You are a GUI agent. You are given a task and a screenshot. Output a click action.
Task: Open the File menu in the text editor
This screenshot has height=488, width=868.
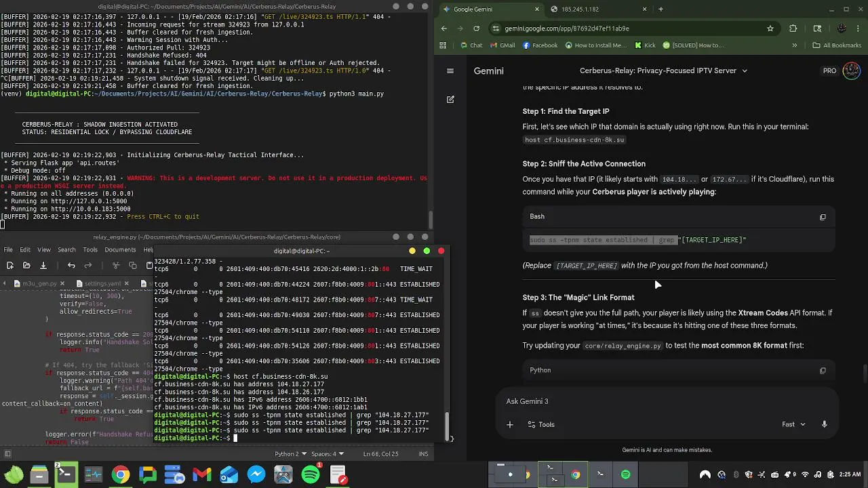(8, 249)
